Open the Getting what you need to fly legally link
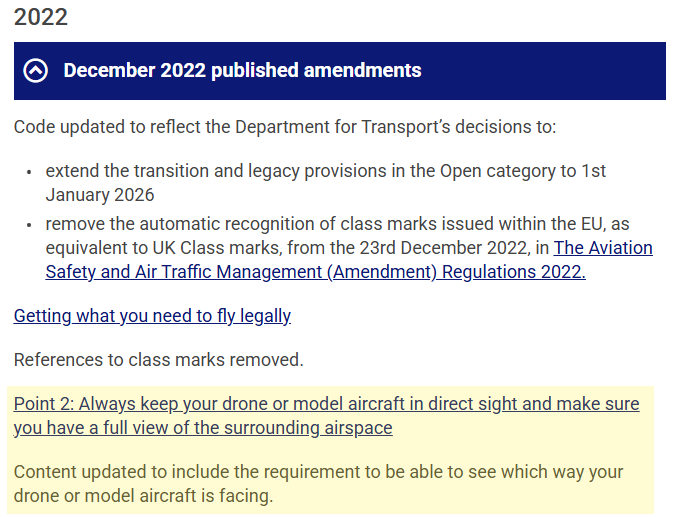The width and height of the screenshot is (673, 517). click(x=152, y=316)
